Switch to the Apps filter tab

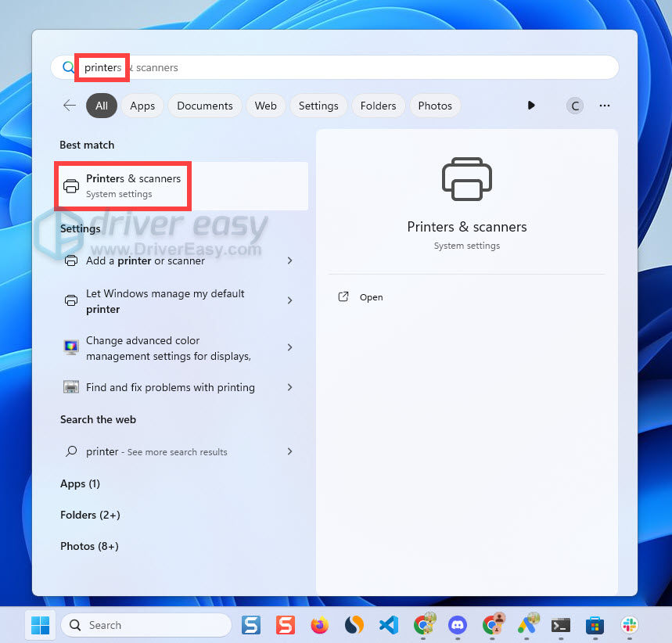tap(142, 106)
